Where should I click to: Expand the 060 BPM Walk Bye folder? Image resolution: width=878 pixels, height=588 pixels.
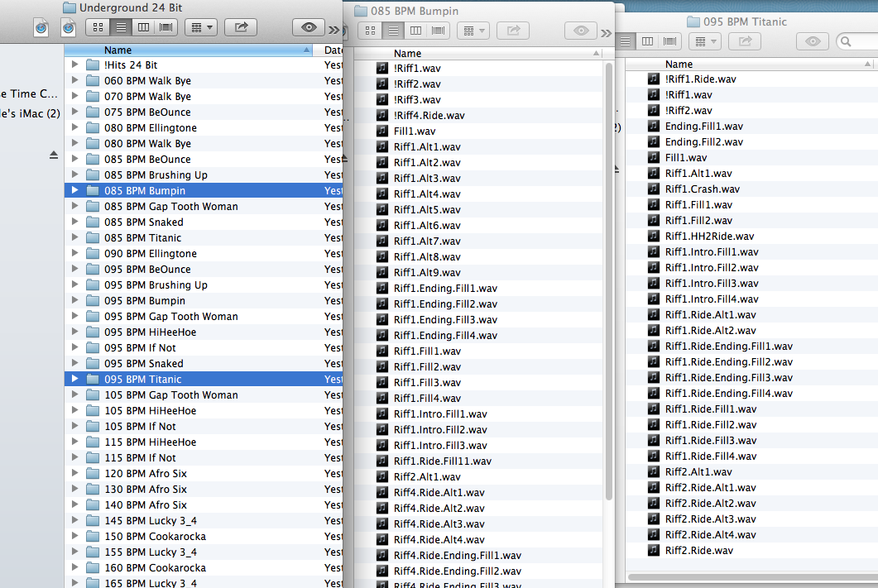pos(75,81)
